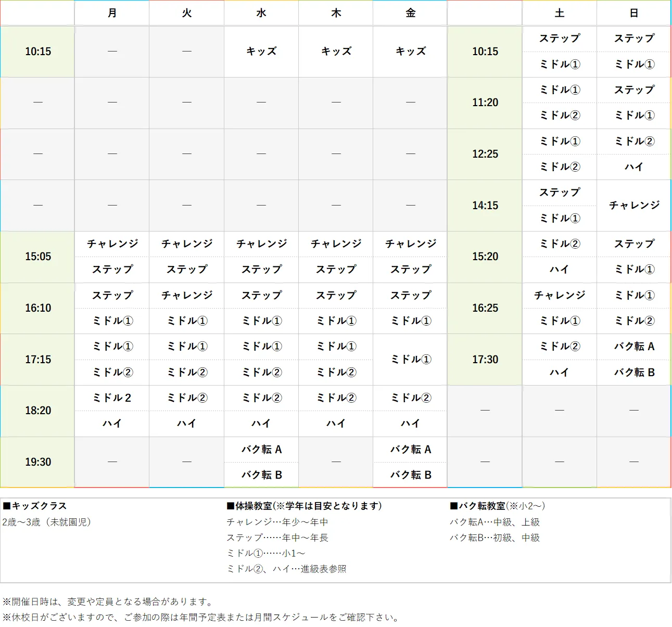Click the バク転 A cell on 日 at 17:30
The image size is (672, 627).
click(633, 346)
